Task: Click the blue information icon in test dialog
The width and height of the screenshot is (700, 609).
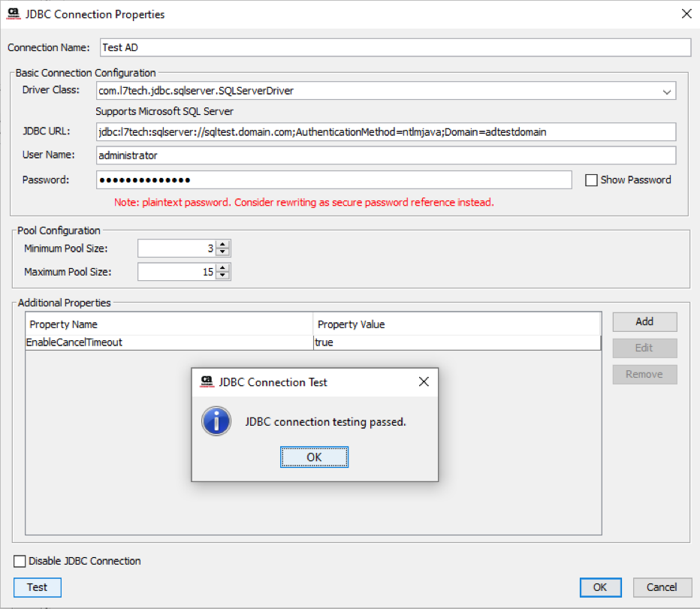Action: click(216, 421)
